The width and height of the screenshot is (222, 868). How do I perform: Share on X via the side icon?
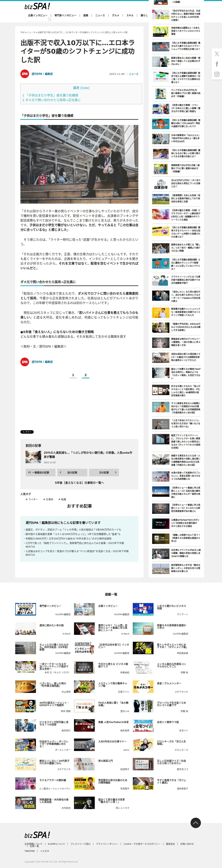pyautogui.click(x=217, y=54)
